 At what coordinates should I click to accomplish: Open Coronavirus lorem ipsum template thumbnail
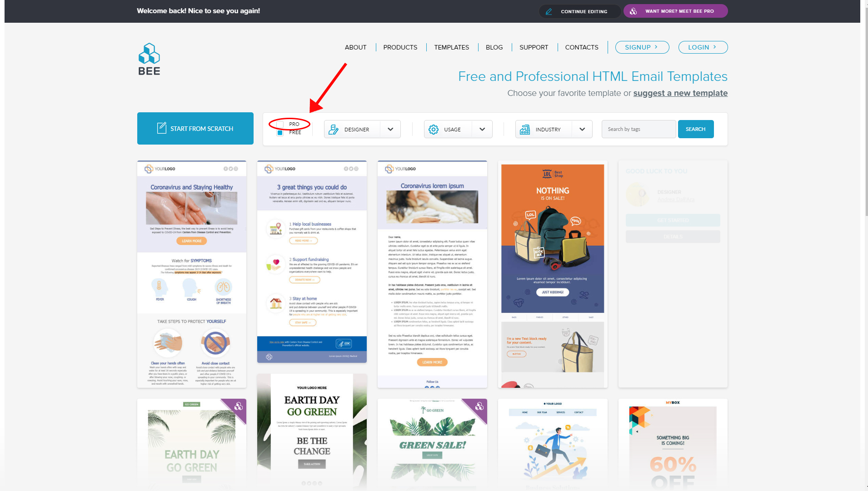pyautogui.click(x=432, y=274)
